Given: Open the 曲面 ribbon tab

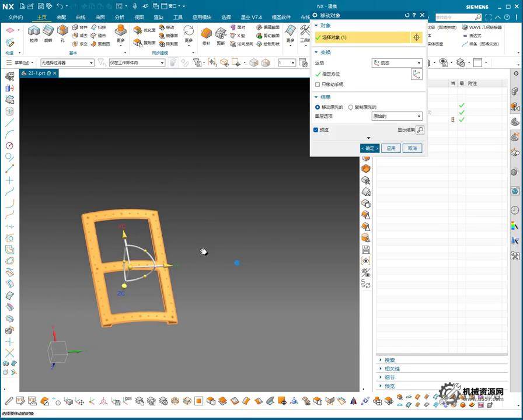Looking at the screenshot, I should [100, 17].
